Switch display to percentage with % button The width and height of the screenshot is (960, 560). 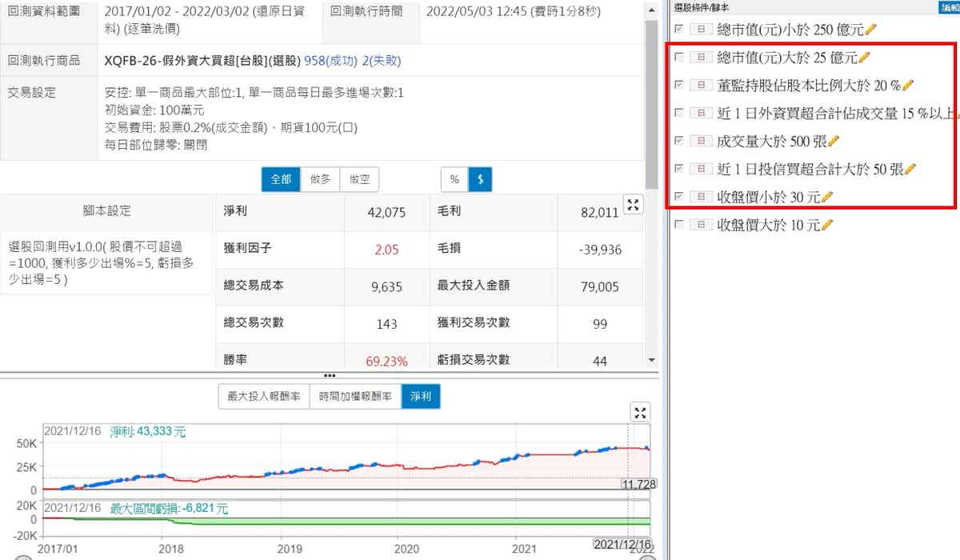pos(454,180)
